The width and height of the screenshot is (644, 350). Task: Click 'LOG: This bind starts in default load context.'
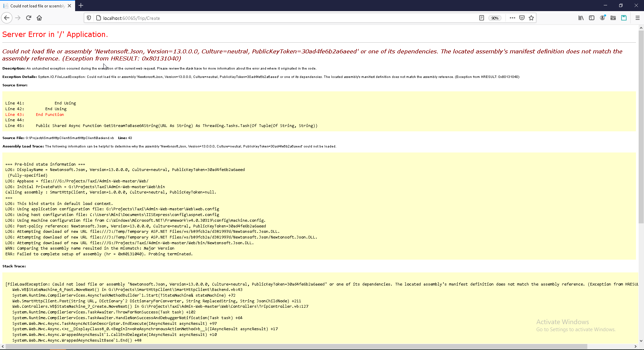[x=59, y=204]
